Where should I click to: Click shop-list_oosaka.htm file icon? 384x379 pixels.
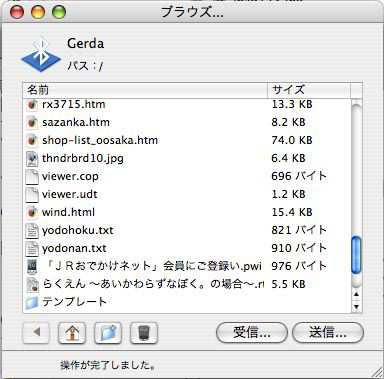32,140
